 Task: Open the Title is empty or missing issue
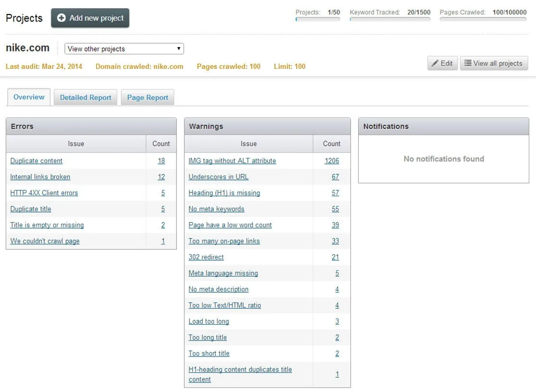coord(47,225)
